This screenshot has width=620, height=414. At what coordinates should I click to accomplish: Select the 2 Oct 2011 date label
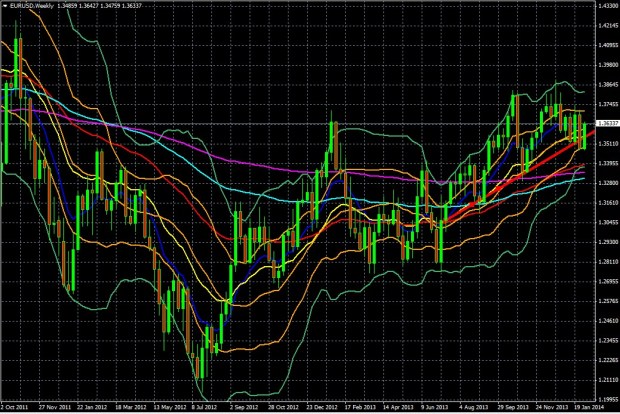(14, 408)
